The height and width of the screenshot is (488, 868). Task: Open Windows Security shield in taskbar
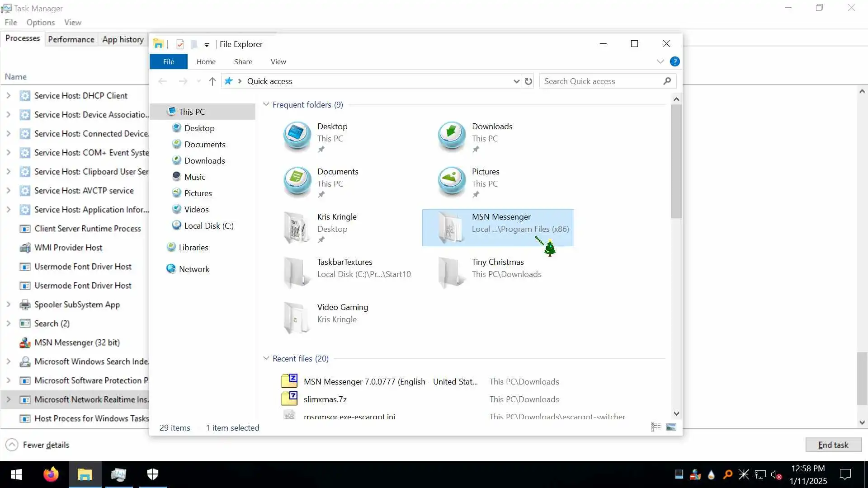[153, 474]
